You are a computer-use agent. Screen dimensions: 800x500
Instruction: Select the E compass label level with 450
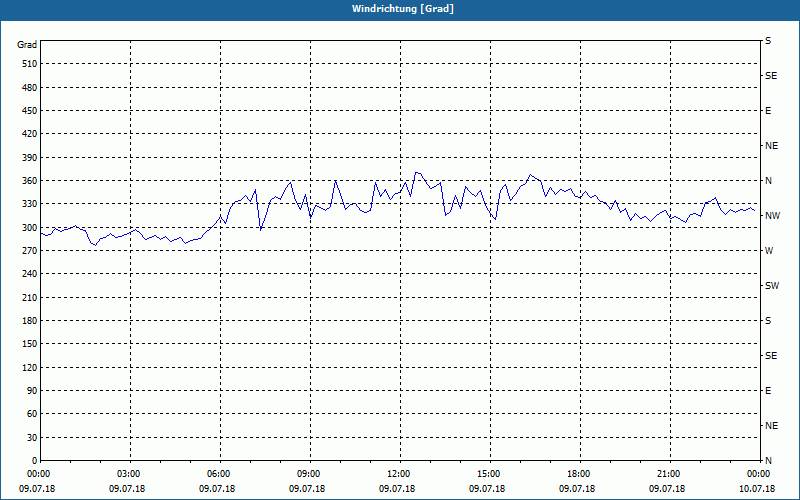coord(768,111)
